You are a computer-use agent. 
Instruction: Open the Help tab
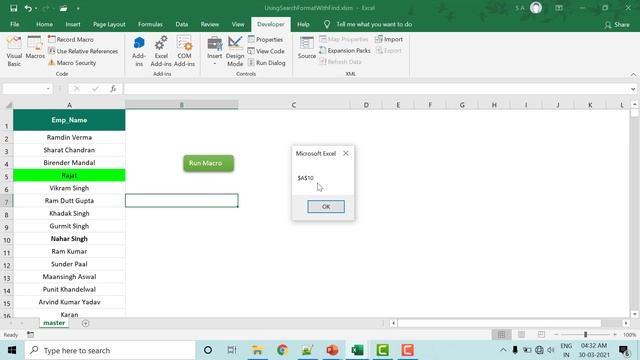(303, 24)
